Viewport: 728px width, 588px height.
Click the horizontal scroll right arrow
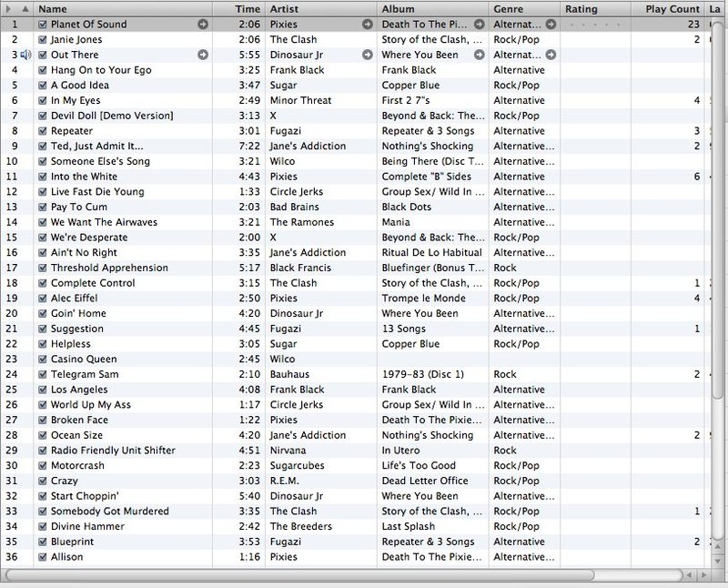(x=703, y=575)
